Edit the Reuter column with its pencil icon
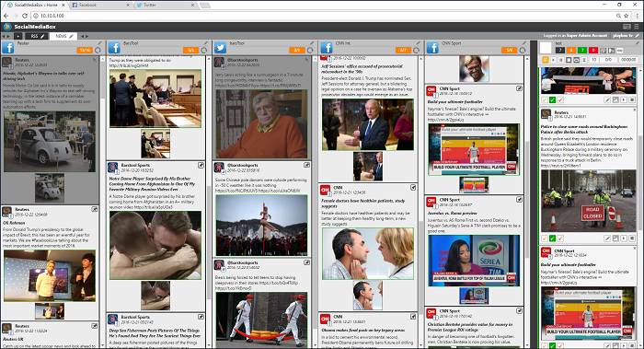644x349 pixels. coord(99,42)
